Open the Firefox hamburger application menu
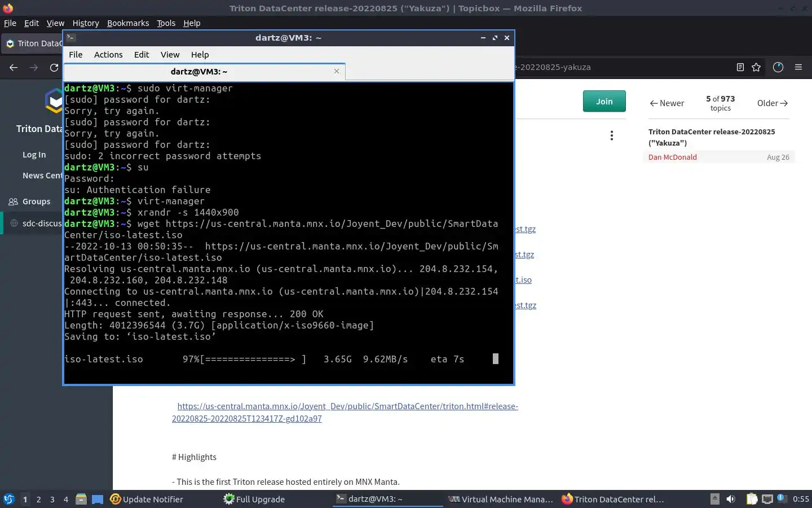The height and width of the screenshot is (508, 812). pos(798,67)
